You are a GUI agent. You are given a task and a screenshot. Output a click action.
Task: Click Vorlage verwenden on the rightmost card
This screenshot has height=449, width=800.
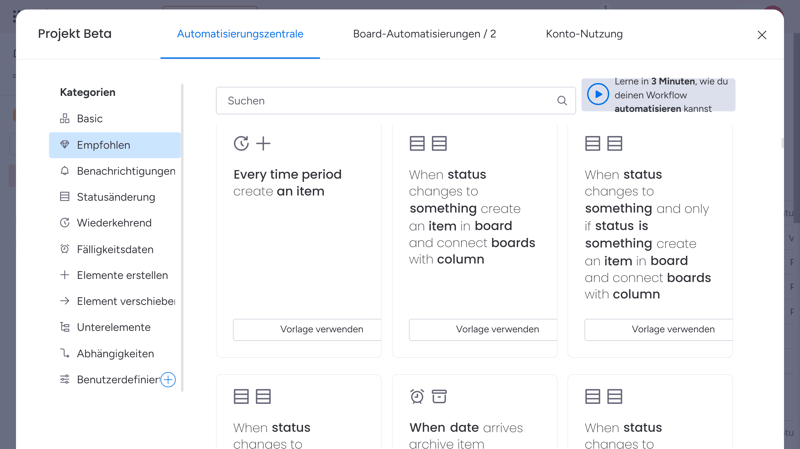(659, 329)
